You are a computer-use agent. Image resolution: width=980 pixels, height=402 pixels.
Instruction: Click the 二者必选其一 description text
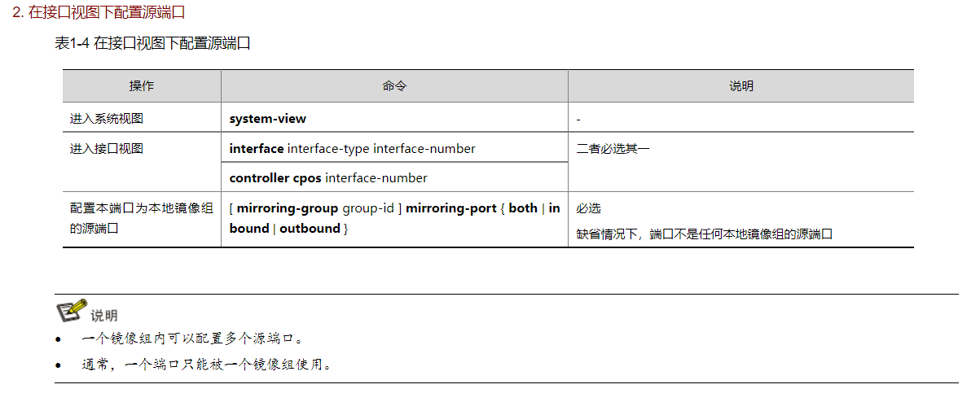[613, 148]
